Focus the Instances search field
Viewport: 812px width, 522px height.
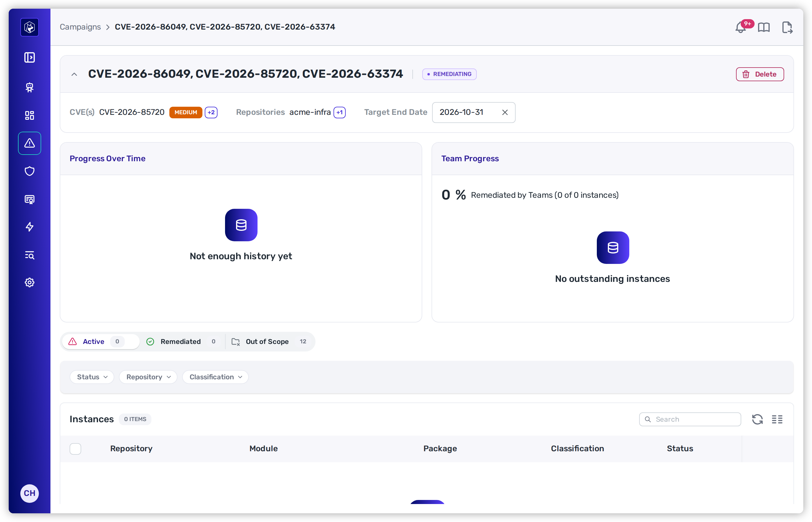[x=690, y=419]
